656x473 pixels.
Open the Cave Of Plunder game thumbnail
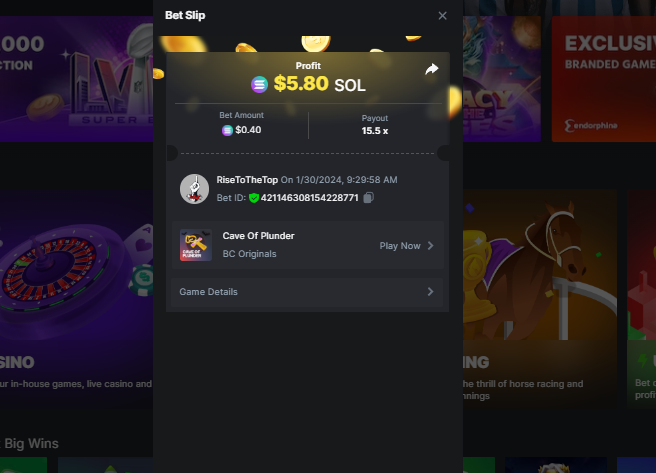[x=196, y=245]
